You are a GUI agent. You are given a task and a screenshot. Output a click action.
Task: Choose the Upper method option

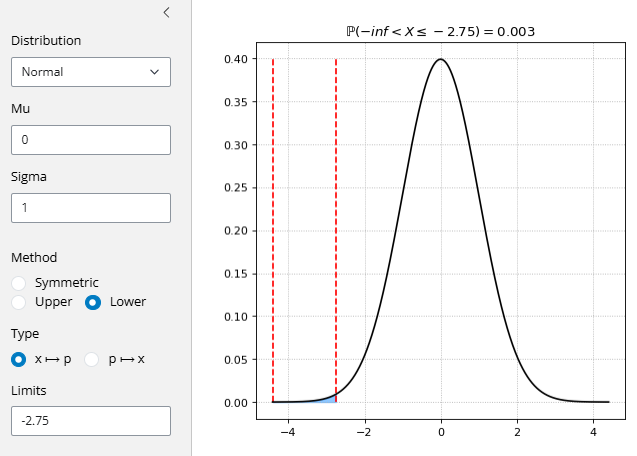19,302
